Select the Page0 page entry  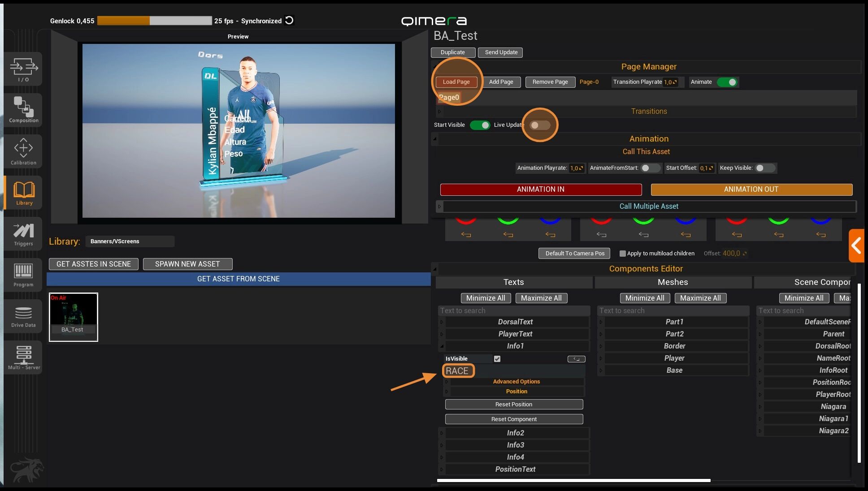pyautogui.click(x=449, y=97)
